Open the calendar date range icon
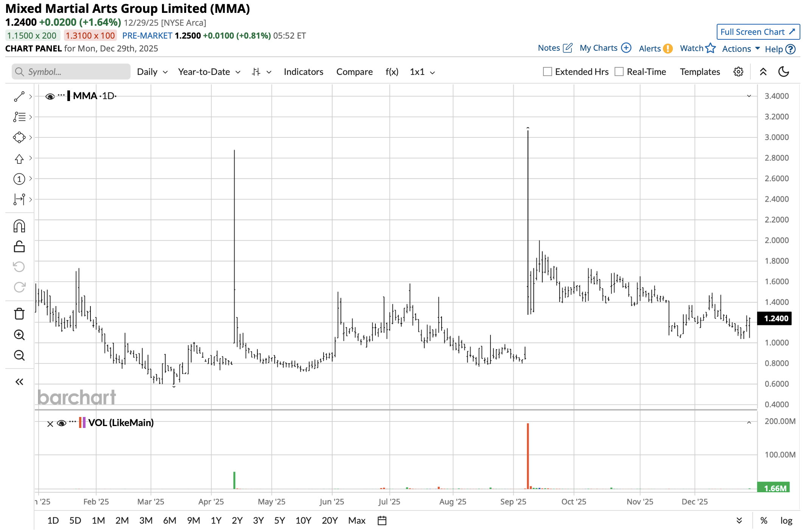The image size is (803, 532). 382,521
